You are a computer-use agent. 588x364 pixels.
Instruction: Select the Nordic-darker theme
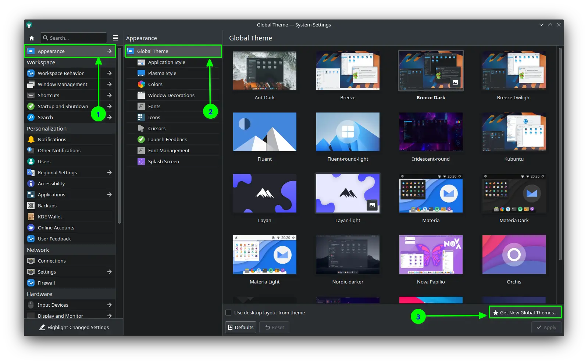348,255
